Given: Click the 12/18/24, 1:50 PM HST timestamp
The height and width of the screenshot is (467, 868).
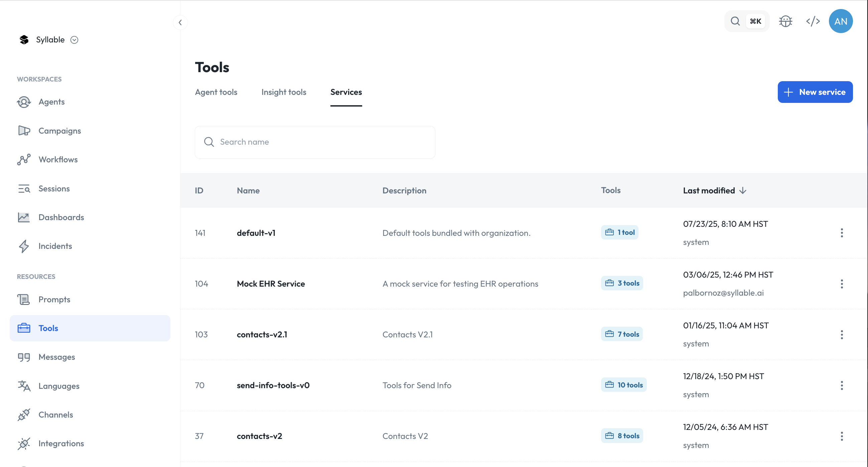Looking at the screenshot, I should pyautogui.click(x=723, y=376).
